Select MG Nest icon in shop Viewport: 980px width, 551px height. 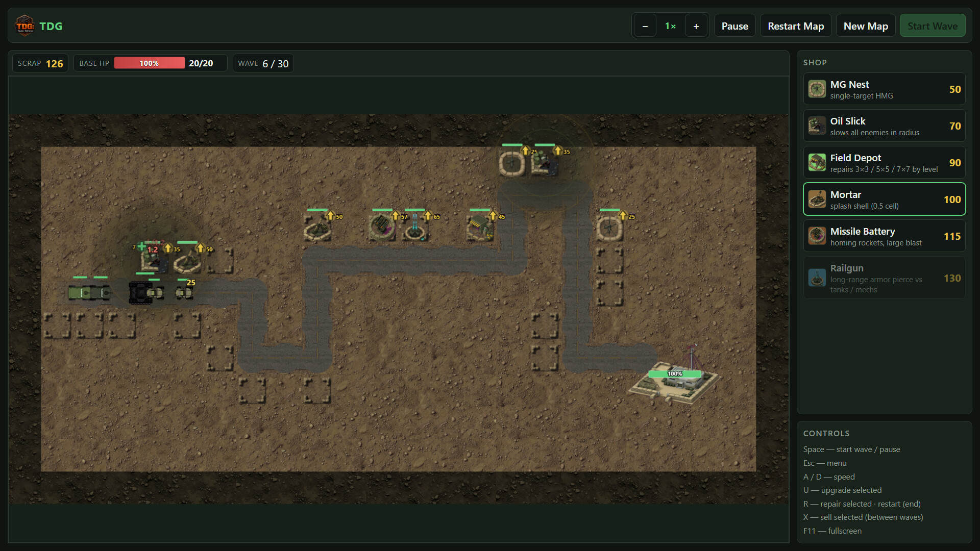(817, 89)
